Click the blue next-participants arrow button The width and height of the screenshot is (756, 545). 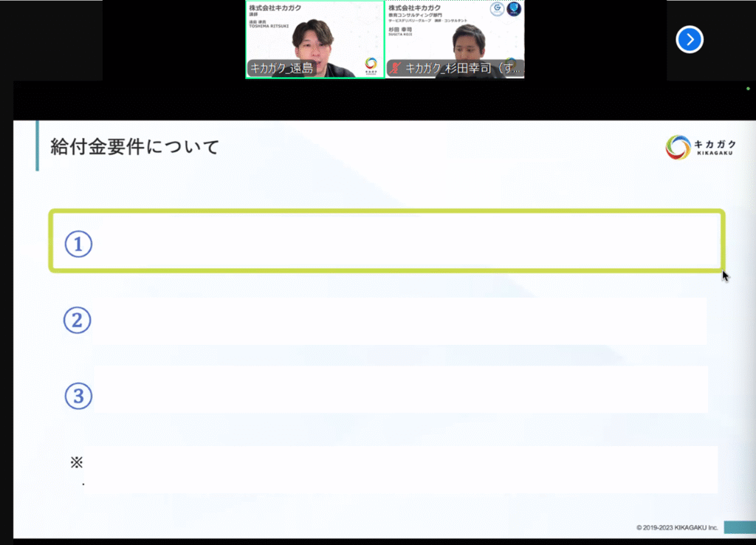point(690,40)
